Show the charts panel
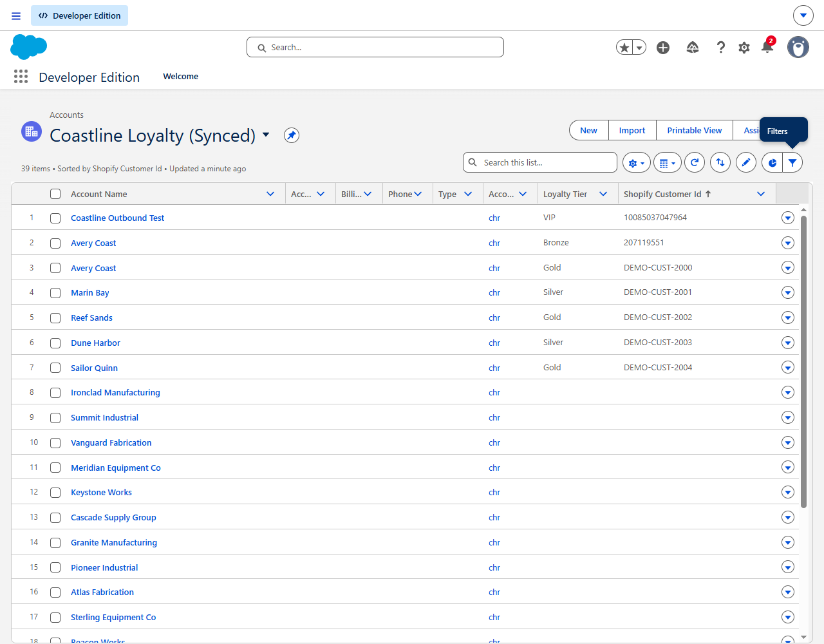 click(772, 163)
